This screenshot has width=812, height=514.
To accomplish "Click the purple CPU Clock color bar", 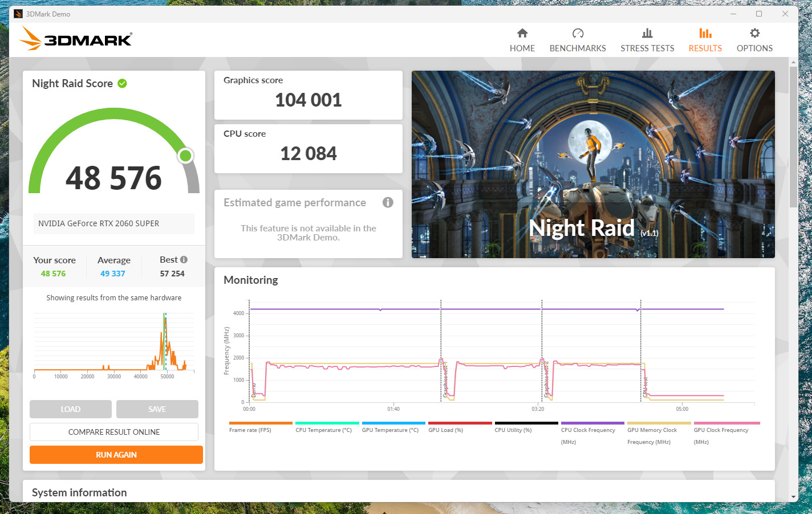I will [592, 423].
